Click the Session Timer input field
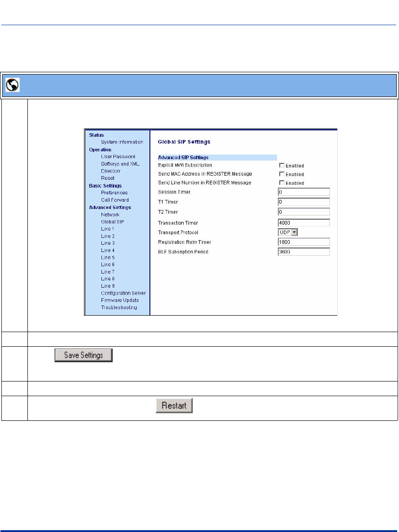Image resolution: width=399 pixels, height=532 pixels. tap(304, 192)
